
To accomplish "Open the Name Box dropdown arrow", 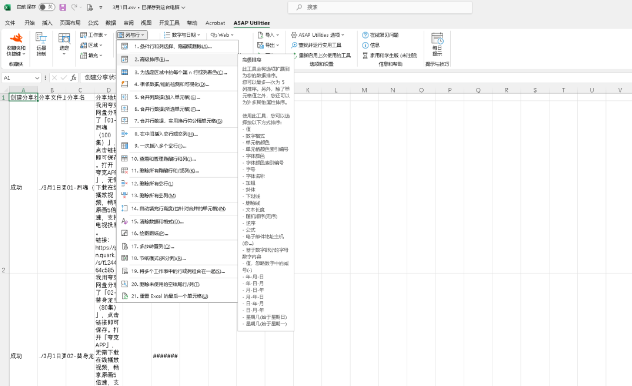I will [37, 78].
